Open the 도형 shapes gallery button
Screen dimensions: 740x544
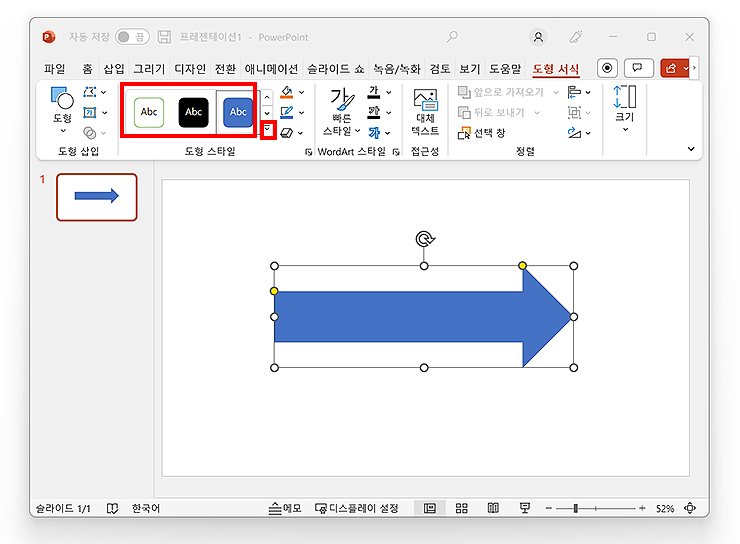tap(62, 110)
